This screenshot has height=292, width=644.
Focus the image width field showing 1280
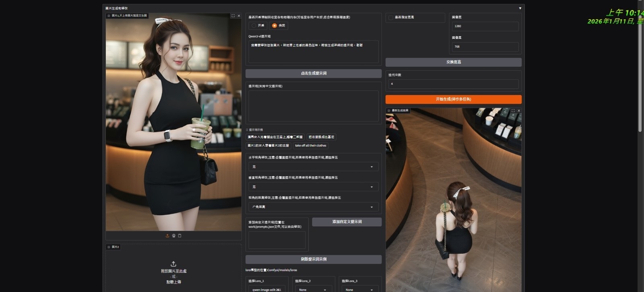(485, 26)
